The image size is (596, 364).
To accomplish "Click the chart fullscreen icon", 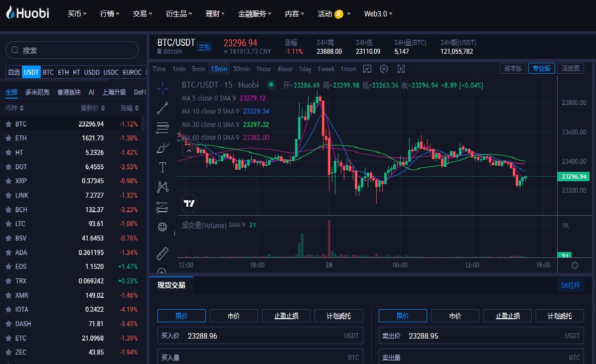I will (x=401, y=69).
